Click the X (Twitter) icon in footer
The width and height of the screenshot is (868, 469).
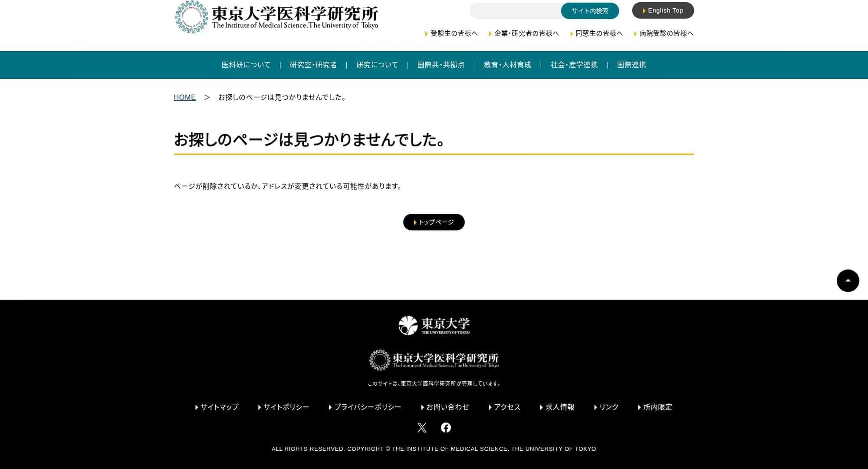pyautogui.click(x=422, y=428)
